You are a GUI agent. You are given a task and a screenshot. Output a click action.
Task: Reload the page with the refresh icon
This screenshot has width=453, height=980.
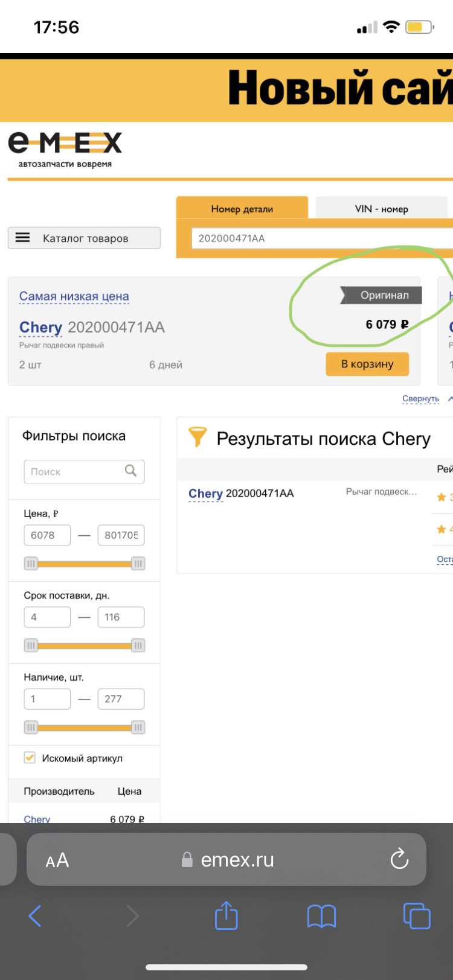pyautogui.click(x=399, y=859)
